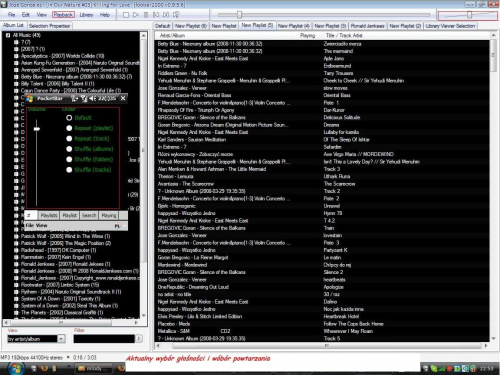
Task: Click inside the Filter text field
Action: pos(104,339)
